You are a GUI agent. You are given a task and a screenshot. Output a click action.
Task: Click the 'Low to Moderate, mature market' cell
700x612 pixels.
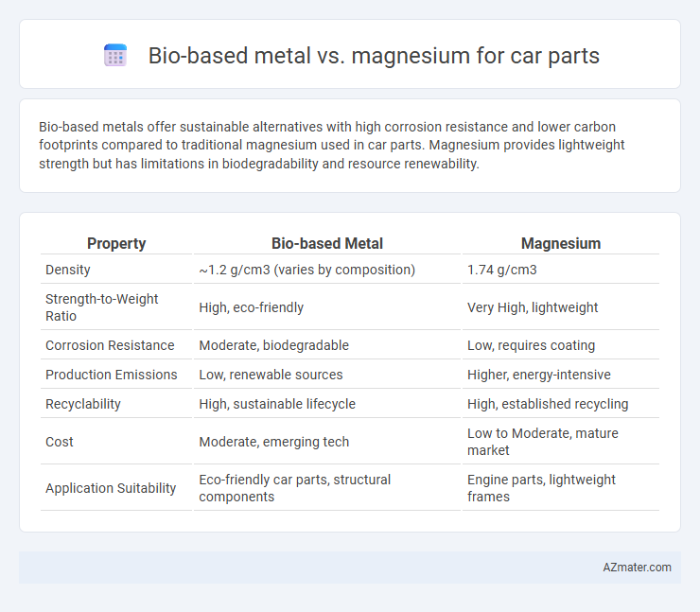click(x=543, y=442)
